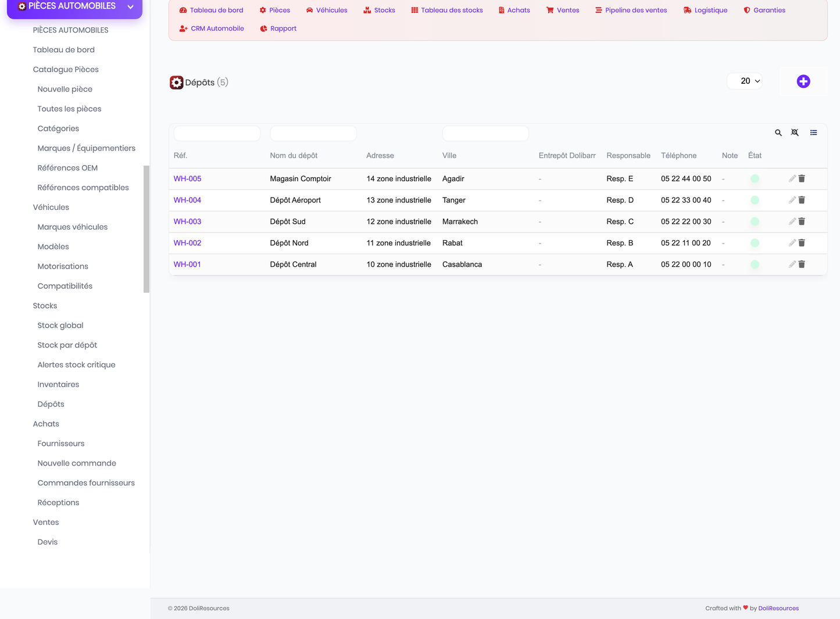This screenshot has width=840, height=619.
Task: Clear the search filters icon
Action: point(795,133)
